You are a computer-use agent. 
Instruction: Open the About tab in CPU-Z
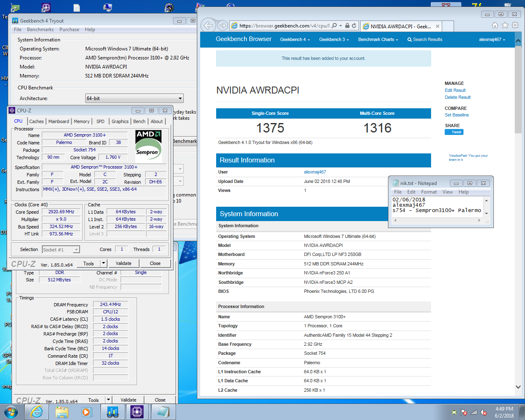pyautogui.click(x=157, y=121)
